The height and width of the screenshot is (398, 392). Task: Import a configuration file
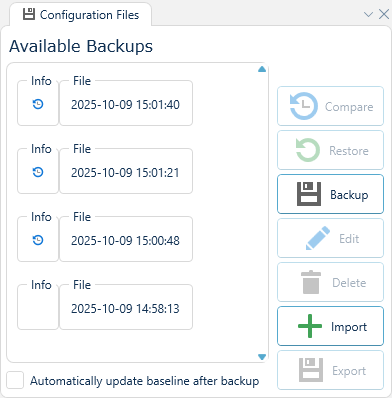tap(330, 326)
